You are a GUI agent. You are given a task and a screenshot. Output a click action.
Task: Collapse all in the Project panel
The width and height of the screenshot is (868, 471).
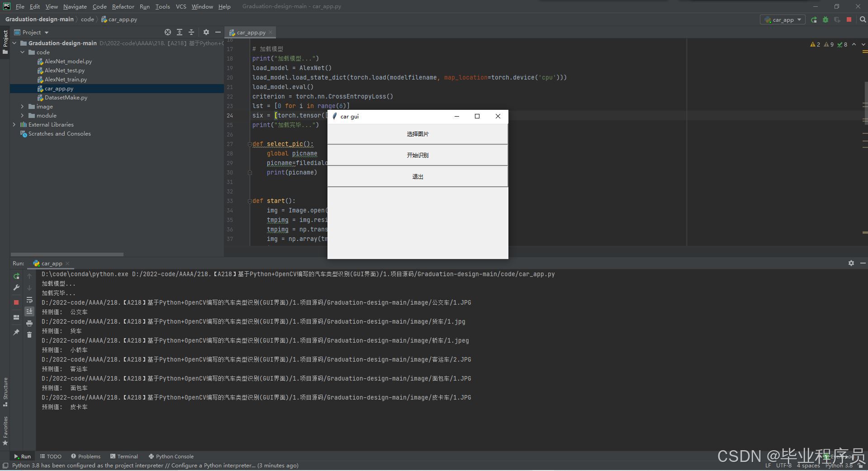(x=191, y=32)
